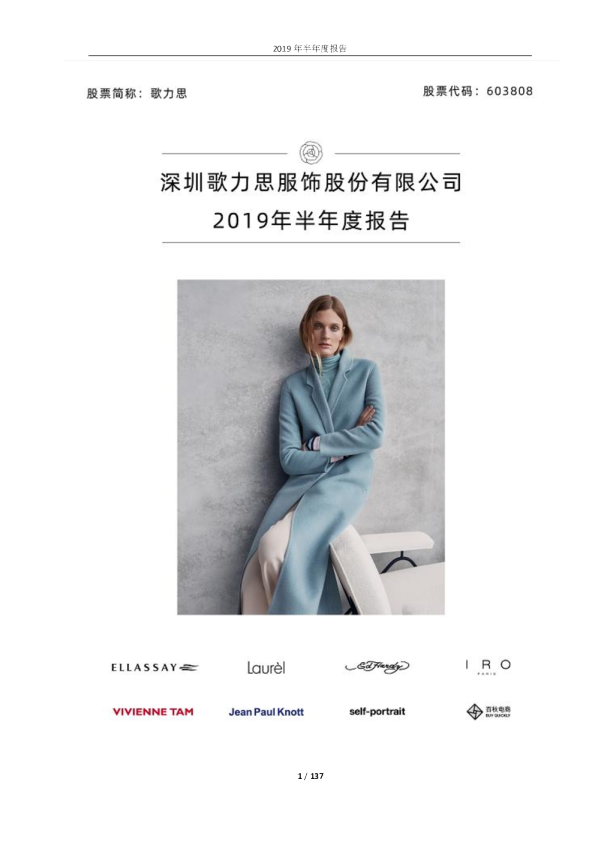Click the IRO Paris logo
This screenshot has width=595, height=842.
(x=488, y=666)
